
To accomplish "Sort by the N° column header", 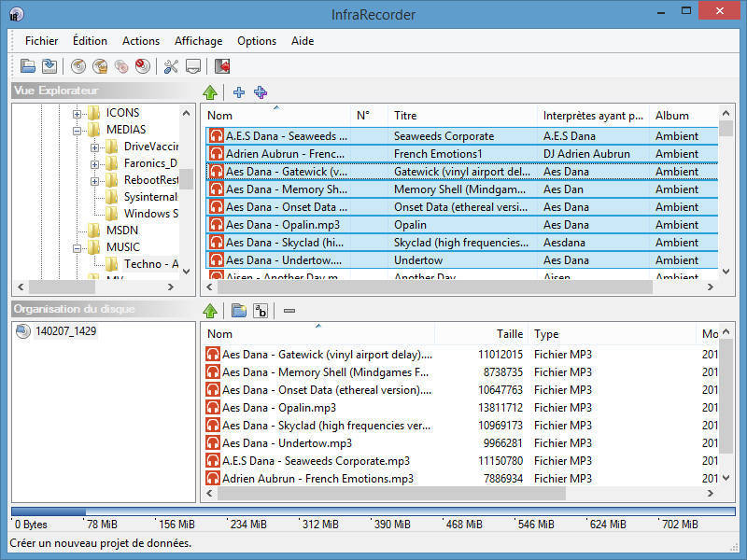I will pos(369,115).
